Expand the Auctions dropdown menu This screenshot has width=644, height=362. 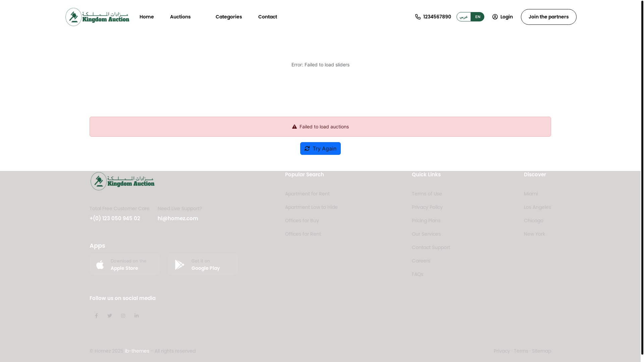180,17
